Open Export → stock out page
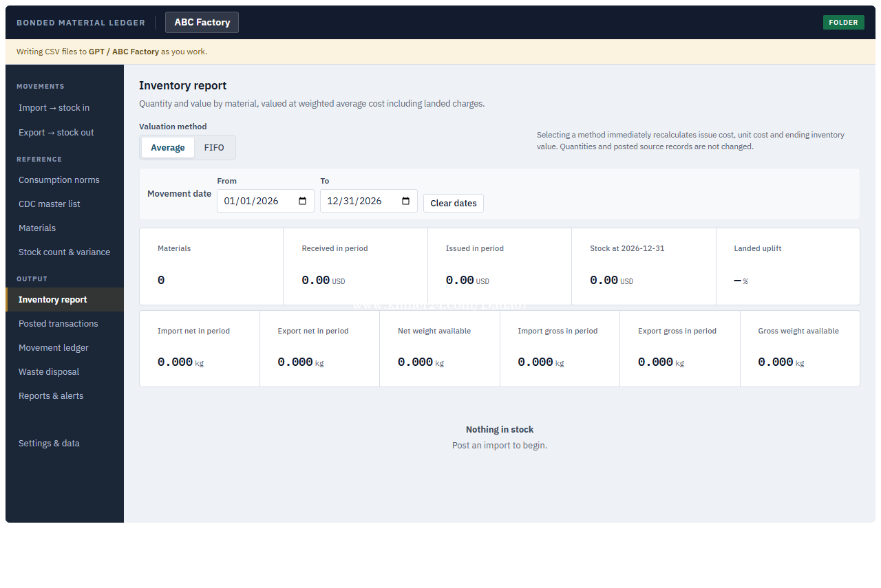The image size is (881, 588). (x=65, y=133)
